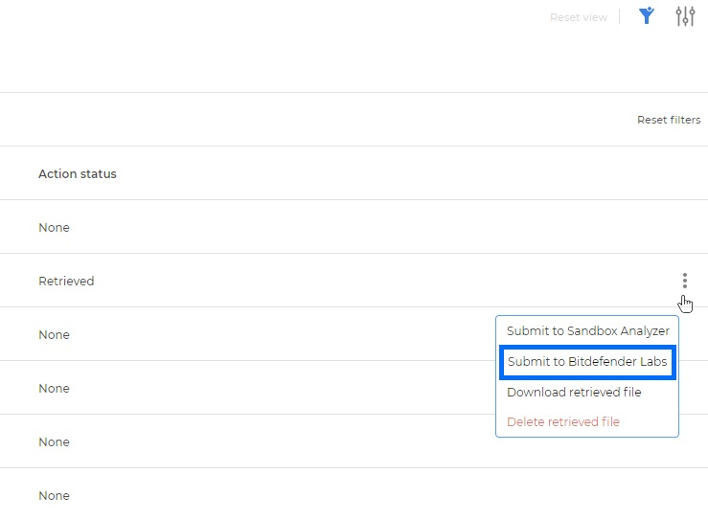Viewport: 708px width, 520px height.
Task: Choose Submit to Bitdefender Labs
Action: click(x=587, y=362)
